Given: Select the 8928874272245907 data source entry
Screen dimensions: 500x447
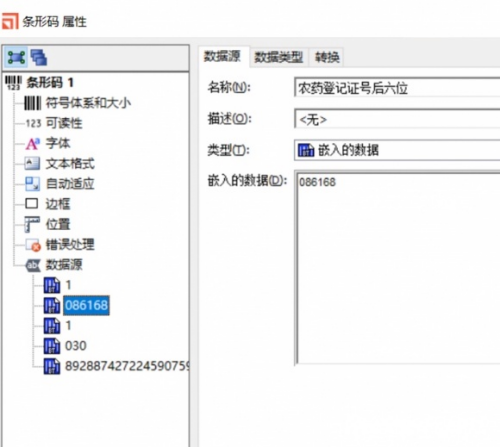Looking at the screenshot, I should point(127,366).
